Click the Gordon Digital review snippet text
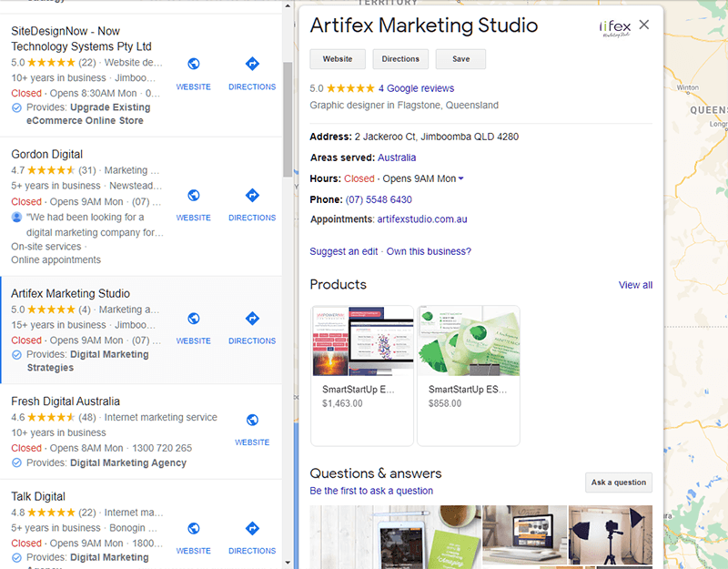 point(95,225)
